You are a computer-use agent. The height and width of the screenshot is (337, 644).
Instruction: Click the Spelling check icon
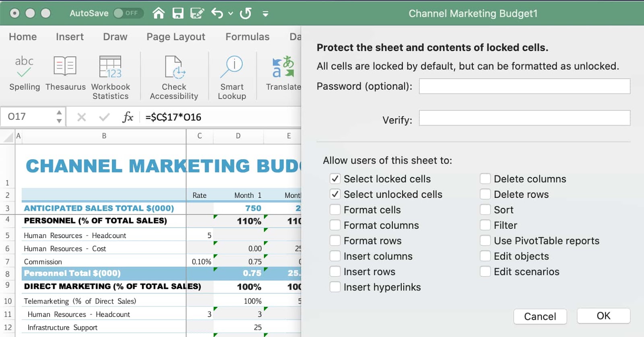[24, 67]
